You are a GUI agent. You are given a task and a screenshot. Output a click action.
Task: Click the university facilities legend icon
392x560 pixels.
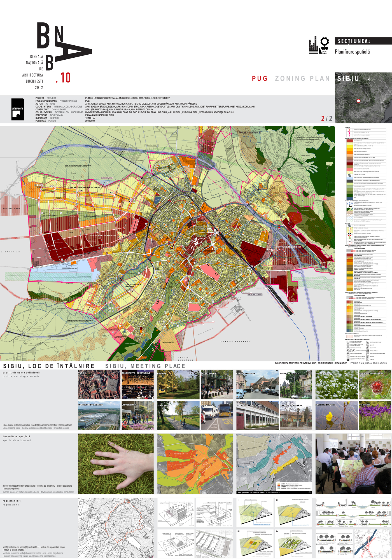[368, 342]
